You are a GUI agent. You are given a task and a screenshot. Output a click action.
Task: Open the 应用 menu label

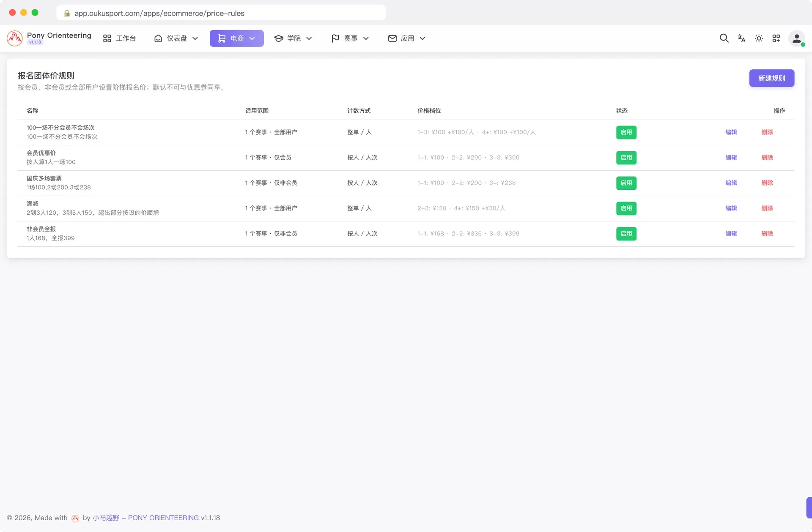tap(407, 38)
